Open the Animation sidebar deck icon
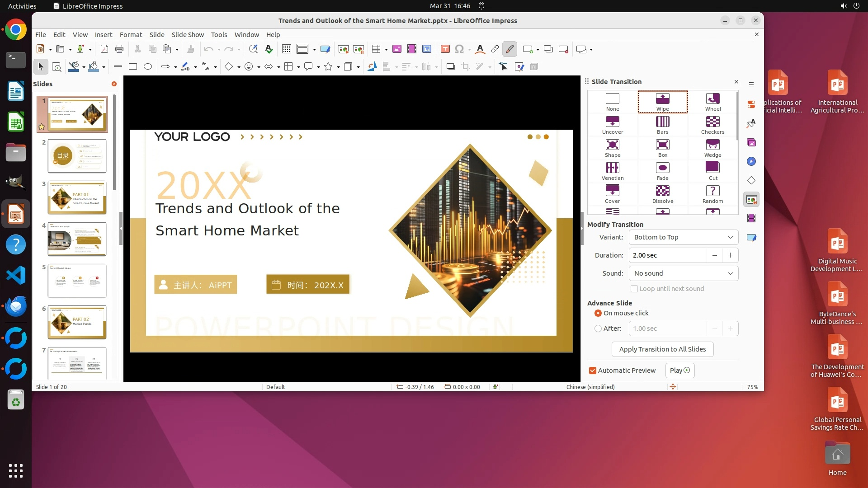This screenshot has height=488, width=868. (x=751, y=218)
